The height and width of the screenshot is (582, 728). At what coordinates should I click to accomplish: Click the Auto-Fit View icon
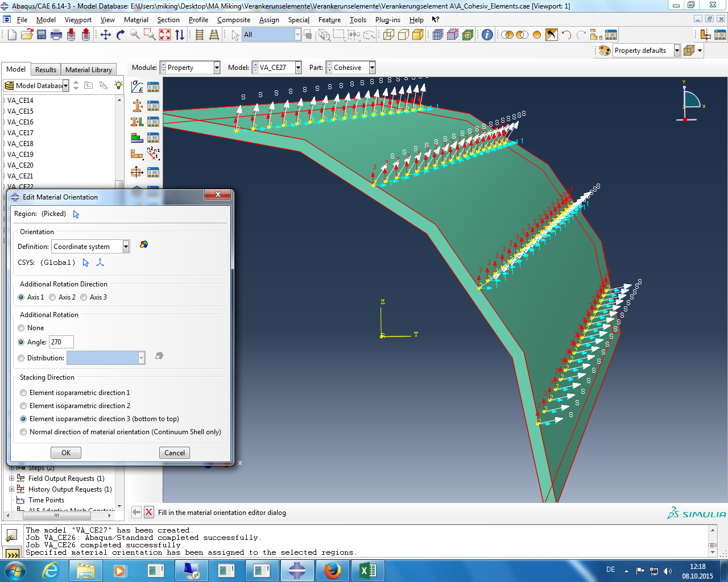coord(165,35)
